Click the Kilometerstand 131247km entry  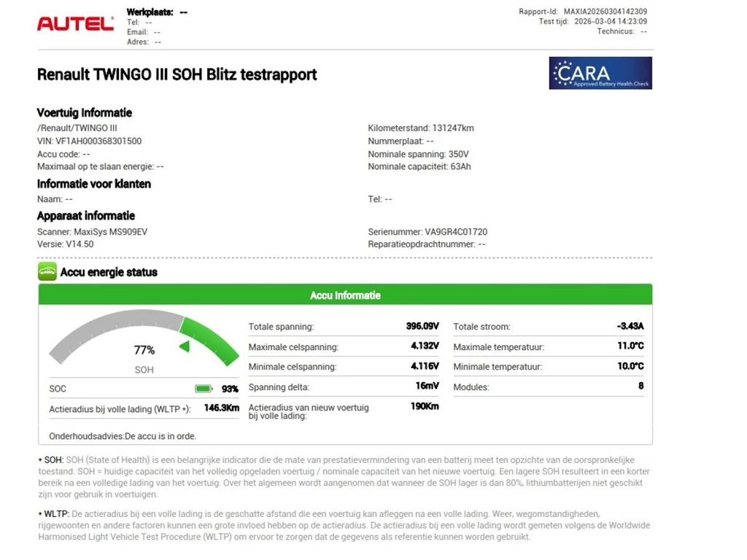(x=421, y=128)
